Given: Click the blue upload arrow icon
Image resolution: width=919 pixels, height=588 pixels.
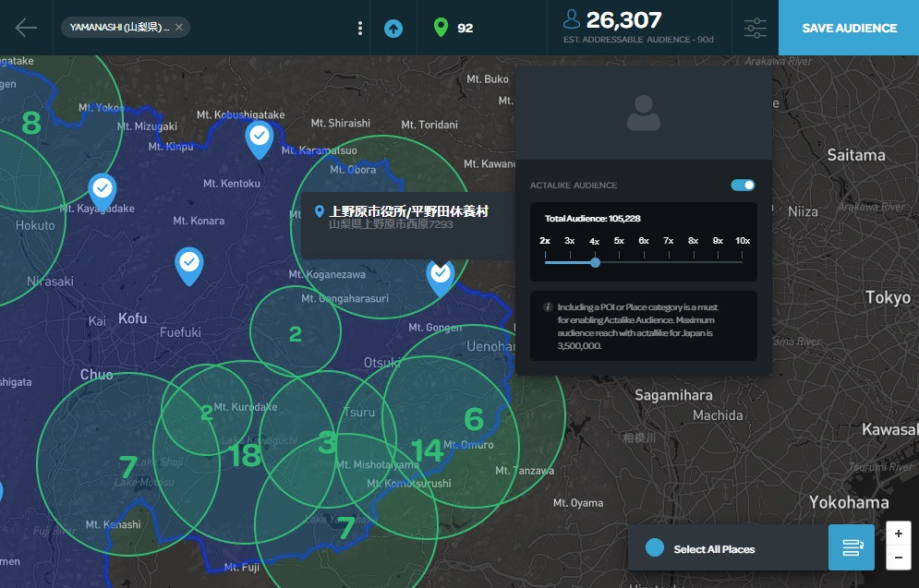Looking at the screenshot, I should coord(393,28).
